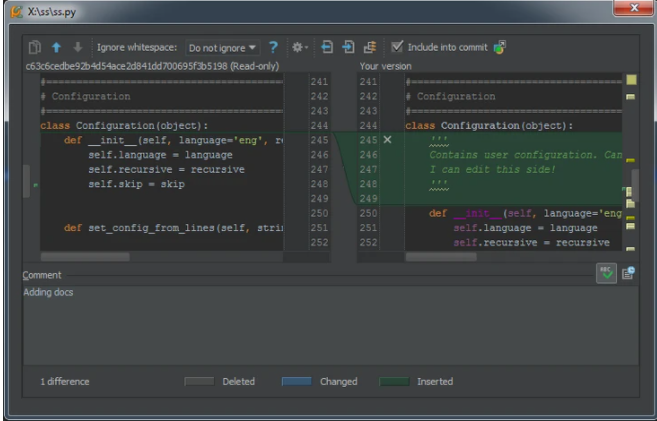Viewport: 657px width, 421px height.
Task: Click the move to right pane icon
Action: point(348,47)
